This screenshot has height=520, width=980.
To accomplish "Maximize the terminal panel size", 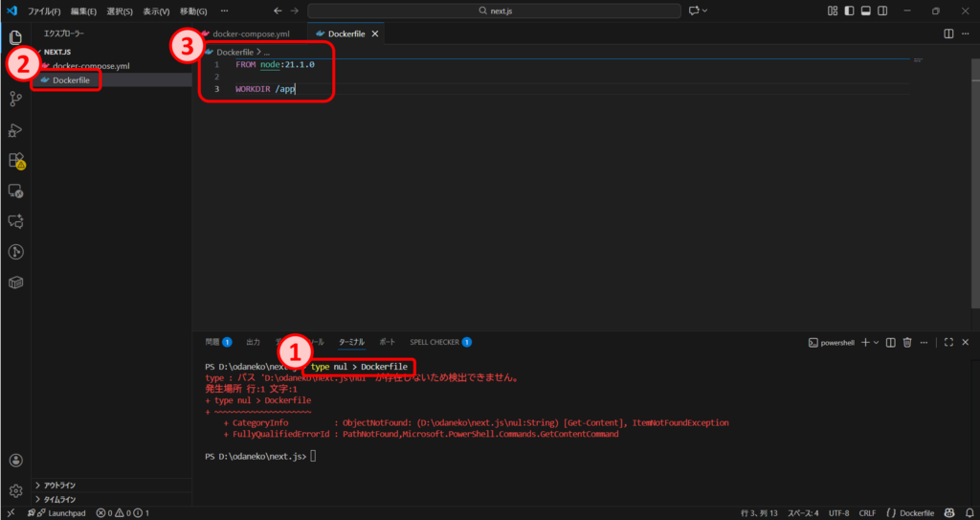I will click(x=948, y=342).
